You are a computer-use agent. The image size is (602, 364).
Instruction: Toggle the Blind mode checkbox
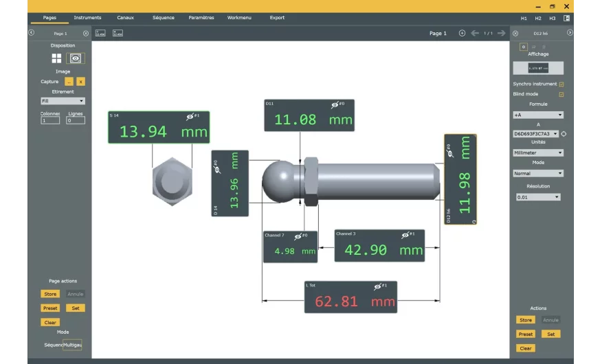pos(561,94)
